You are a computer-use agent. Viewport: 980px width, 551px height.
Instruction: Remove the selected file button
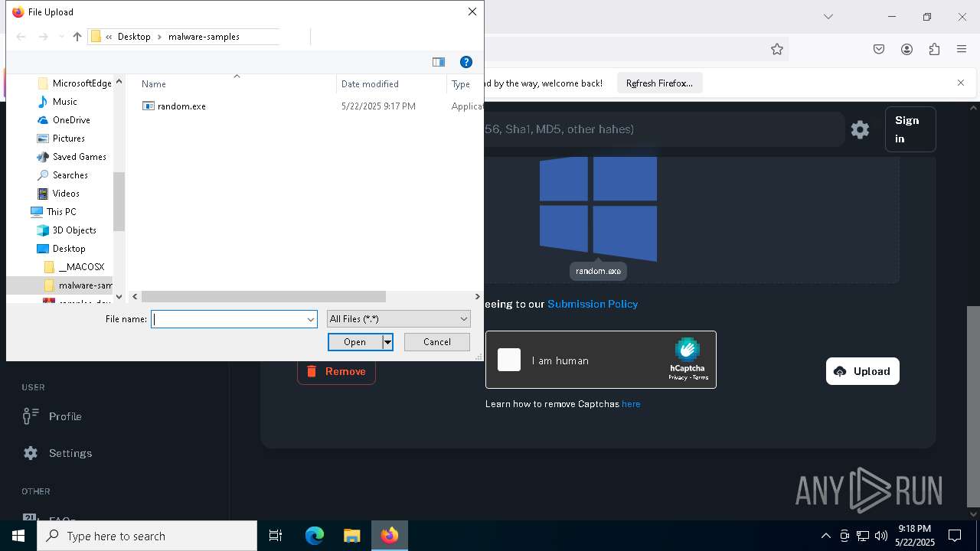click(336, 371)
